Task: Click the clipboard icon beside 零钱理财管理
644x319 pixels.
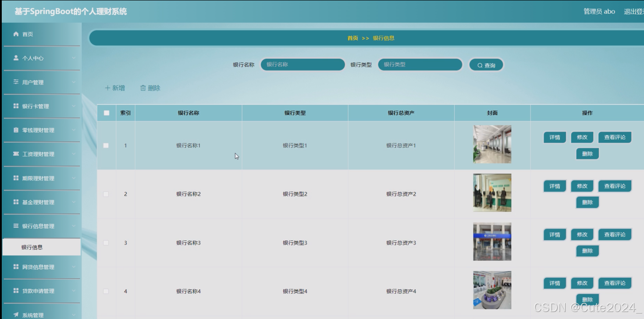Action: pyautogui.click(x=16, y=130)
